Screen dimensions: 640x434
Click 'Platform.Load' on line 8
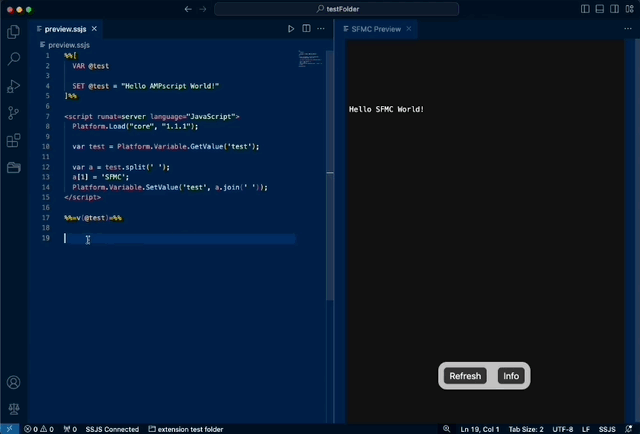tap(99, 126)
